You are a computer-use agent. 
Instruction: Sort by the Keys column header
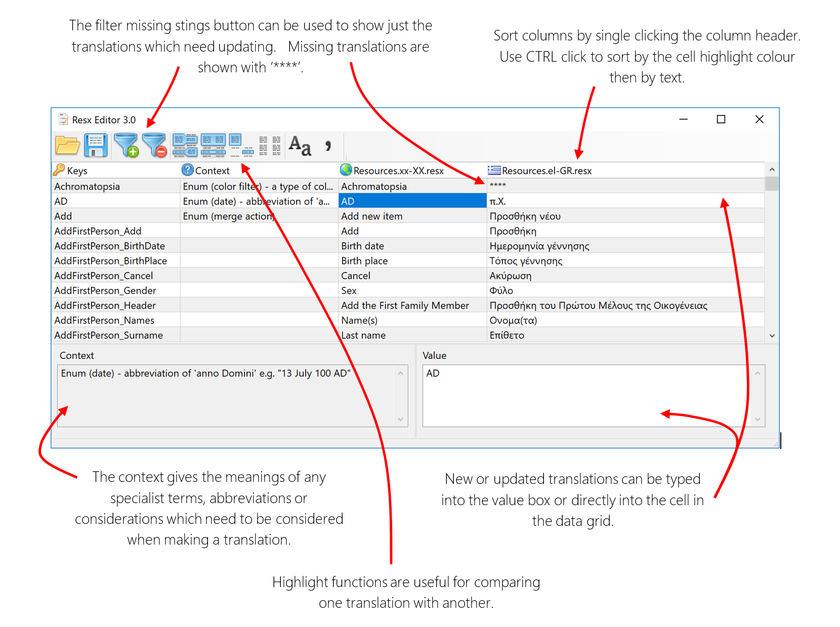[116, 170]
